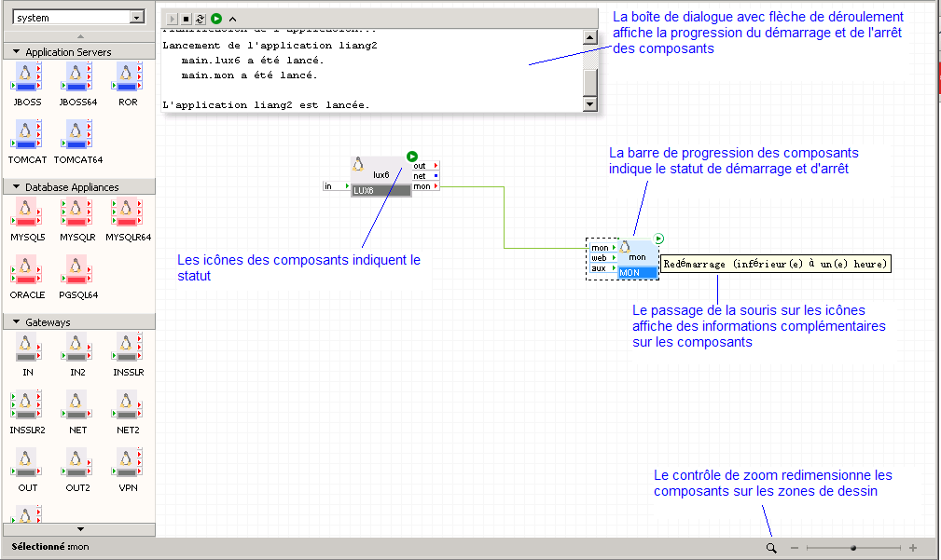
Task: Click the zoom slider handle
Action: coord(852,547)
